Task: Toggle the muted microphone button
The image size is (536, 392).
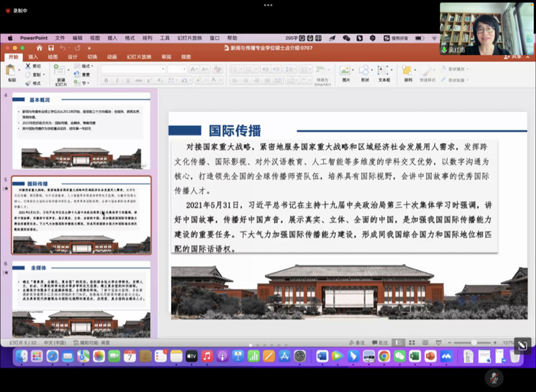Action: pyautogui.click(x=494, y=377)
